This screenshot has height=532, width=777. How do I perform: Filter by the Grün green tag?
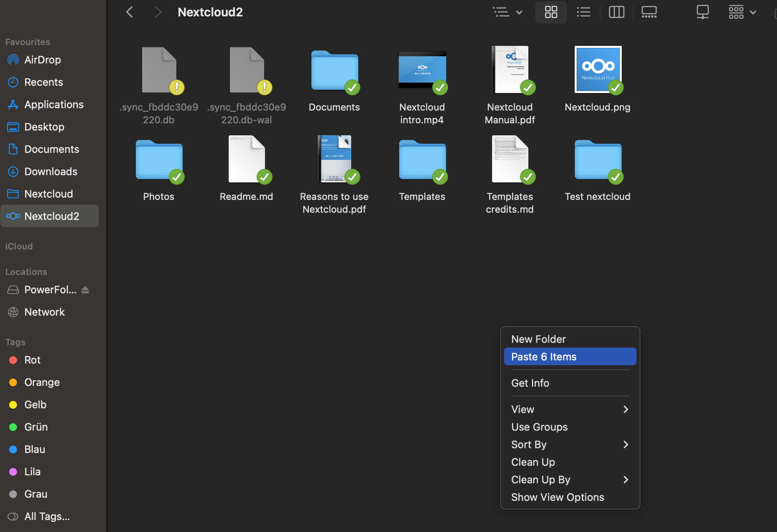[49, 427]
